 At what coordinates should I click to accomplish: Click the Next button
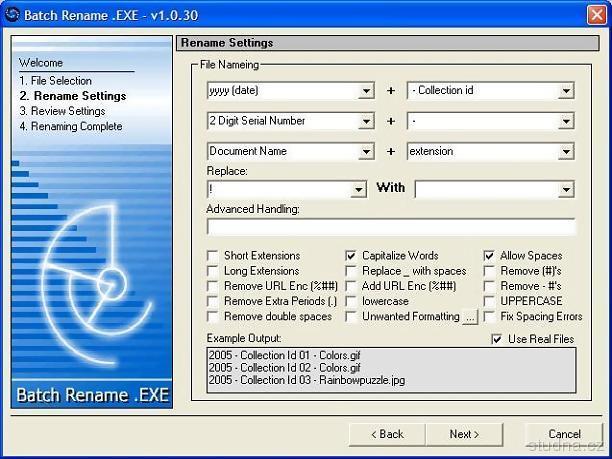pyautogui.click(x=464, y=434)
